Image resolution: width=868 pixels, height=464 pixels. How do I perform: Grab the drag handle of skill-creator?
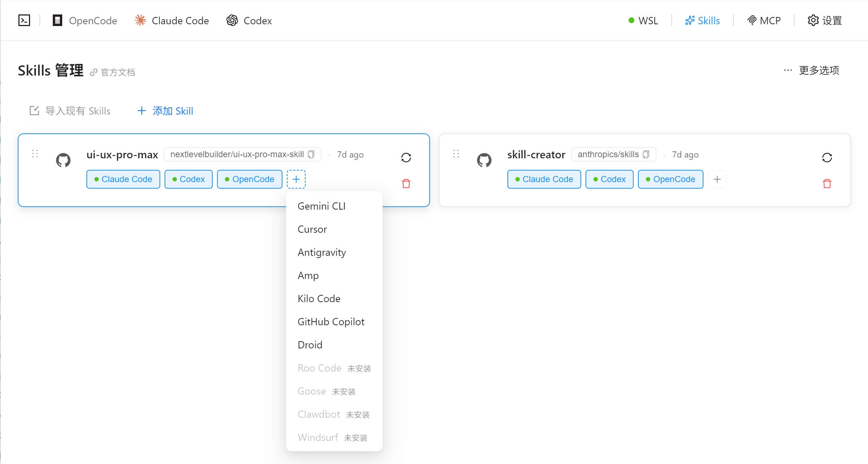point(456,154)
